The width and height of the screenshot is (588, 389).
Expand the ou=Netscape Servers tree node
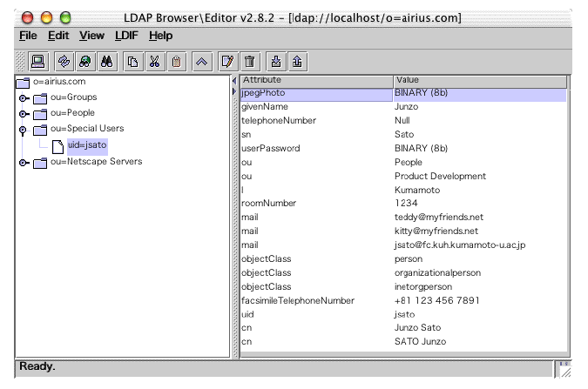click(x=24, y=163)
